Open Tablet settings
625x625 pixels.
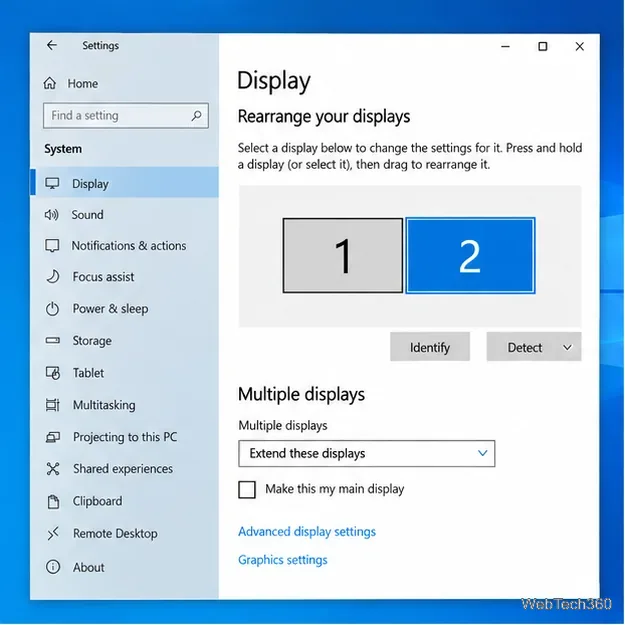tap(88, 373)
